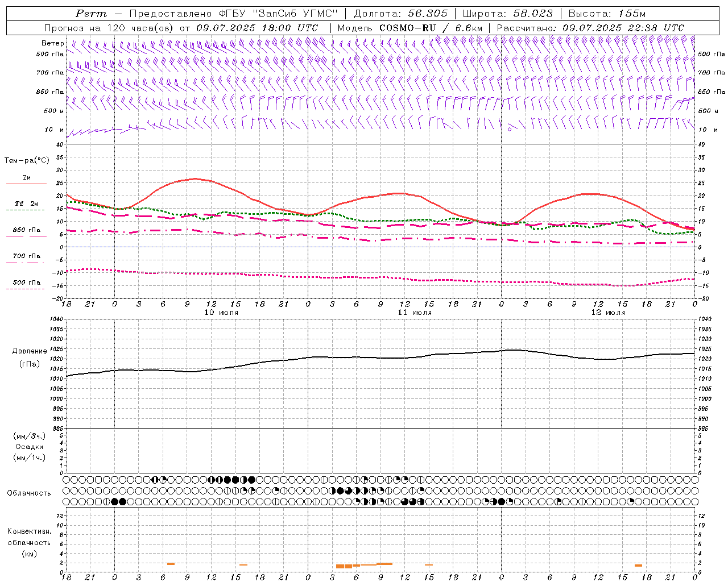Click "Прогноз на 120 часа(ов)" forecast text
The height and width of the screenshot is (582, 728).
(x=110, y=28)
